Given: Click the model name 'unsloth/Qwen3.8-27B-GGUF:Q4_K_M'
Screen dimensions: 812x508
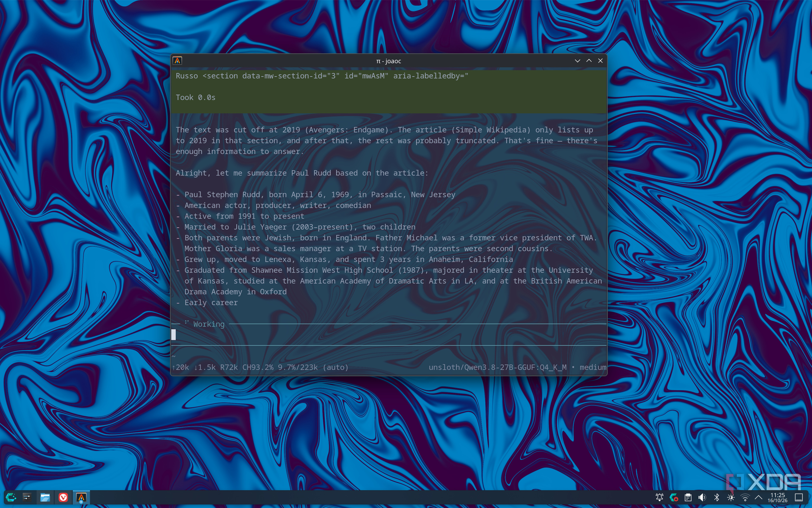Looking at the screenshot, I should [x=498, y=367].
